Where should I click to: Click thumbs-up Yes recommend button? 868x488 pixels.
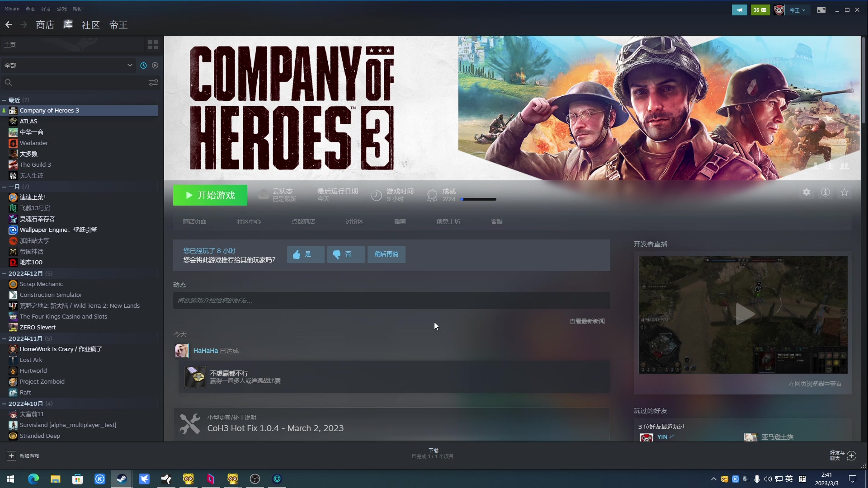click(x=306, y=254)
